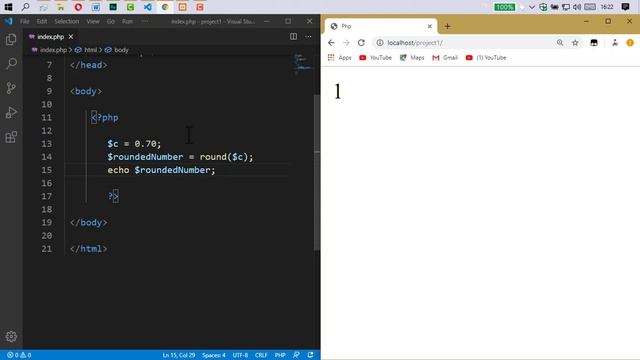Viewport: 640px width, 360px height.
Task: Click the notifications sync icon in status bar
Action: [311, 355]
